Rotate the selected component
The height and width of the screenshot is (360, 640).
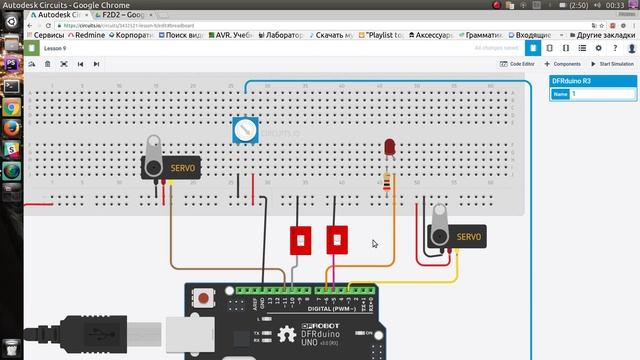coord(31,64)
